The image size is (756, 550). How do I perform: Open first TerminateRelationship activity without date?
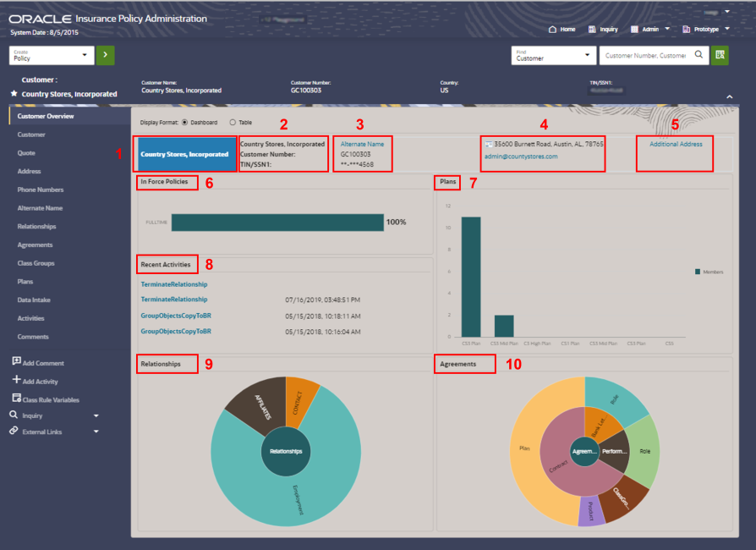pos(174,284)
